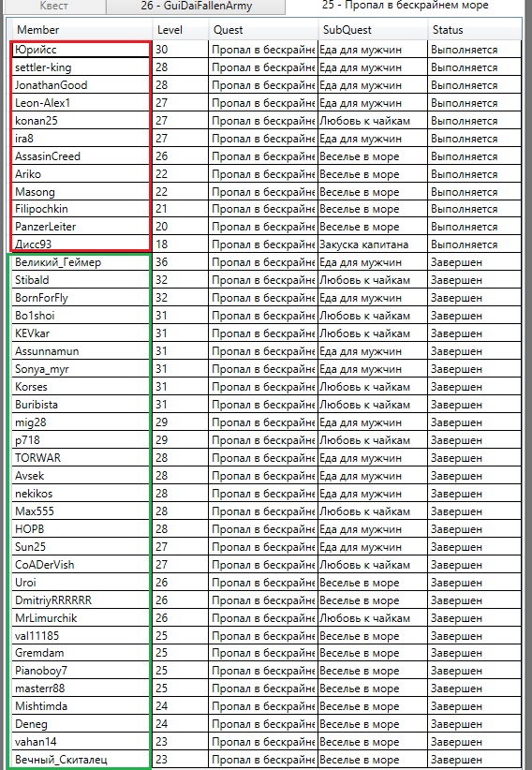
Task: Switch to the 26 - GuiDaiFallenArmy tab
Action: pyautogui.click(x=196, y=6)
